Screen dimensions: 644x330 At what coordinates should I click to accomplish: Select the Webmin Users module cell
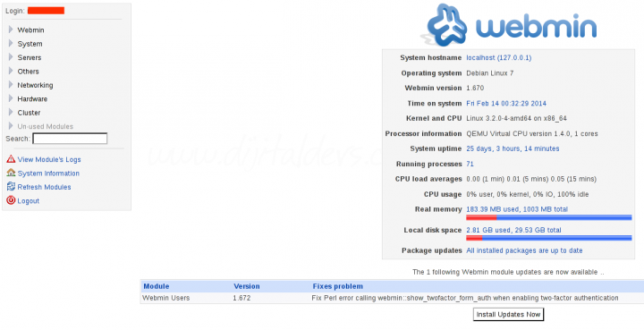click(x=166, y=298)
